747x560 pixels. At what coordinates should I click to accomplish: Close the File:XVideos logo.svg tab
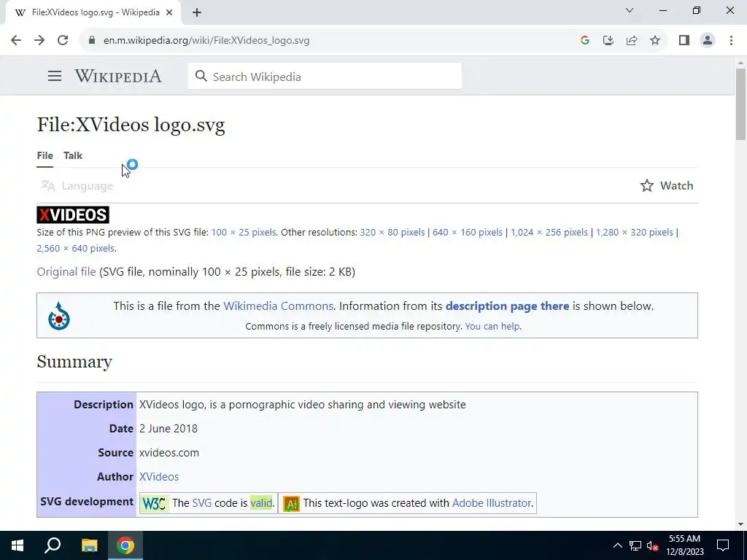pyautogui.click(x=169, y=12)
